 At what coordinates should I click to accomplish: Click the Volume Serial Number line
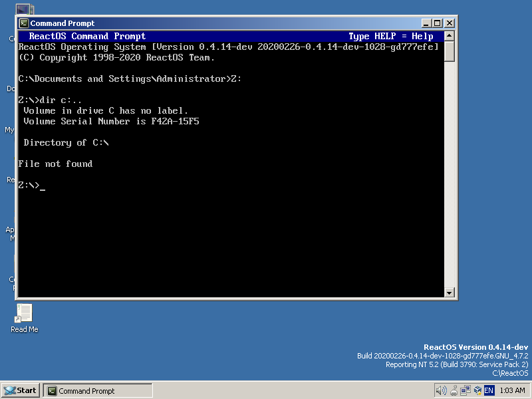tap(111, 122)
